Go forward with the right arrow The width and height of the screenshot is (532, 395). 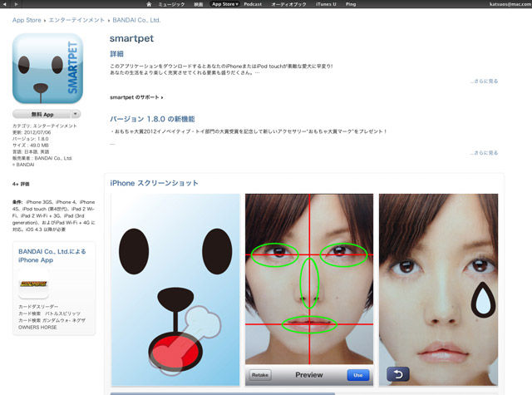click(16, 4)
